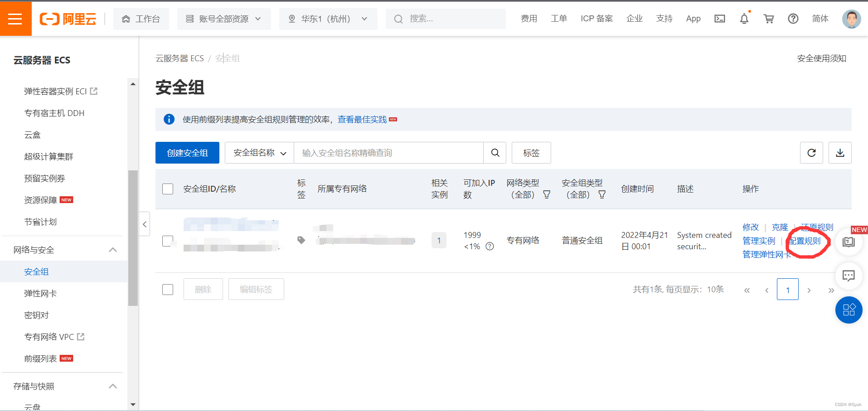Tick the checkbox next to 删除 button
868x411 pixels.
tap(168, 289)
